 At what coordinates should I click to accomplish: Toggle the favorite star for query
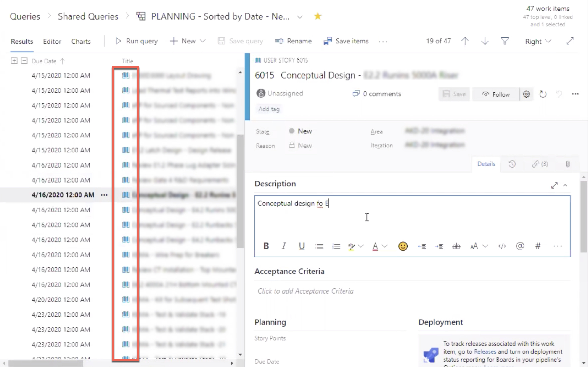click(318, 16)
